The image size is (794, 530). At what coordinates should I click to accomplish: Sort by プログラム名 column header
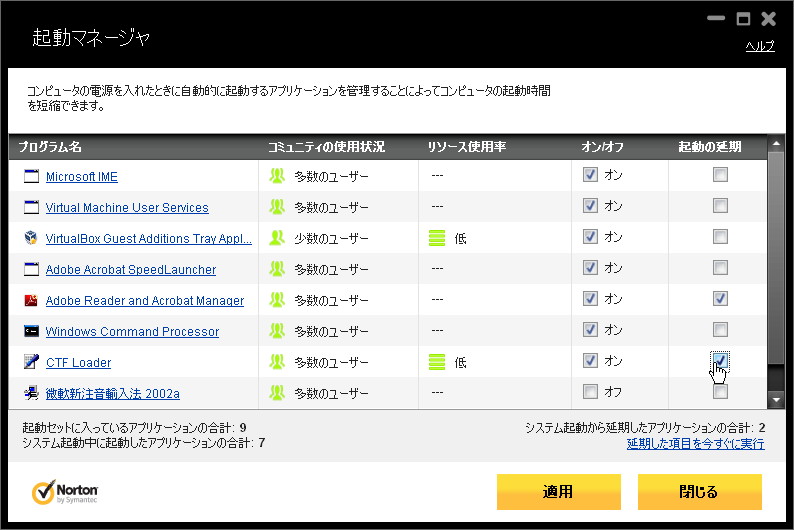(x=50, y=147)
